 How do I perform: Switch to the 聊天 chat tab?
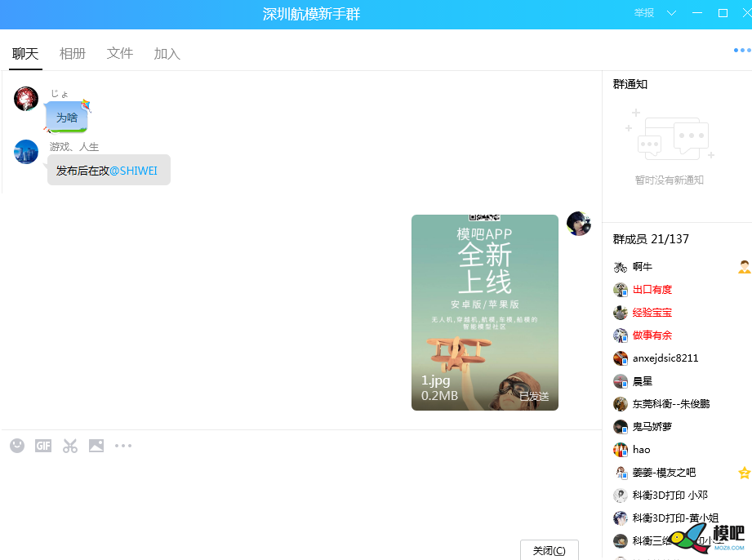[25, 54]
